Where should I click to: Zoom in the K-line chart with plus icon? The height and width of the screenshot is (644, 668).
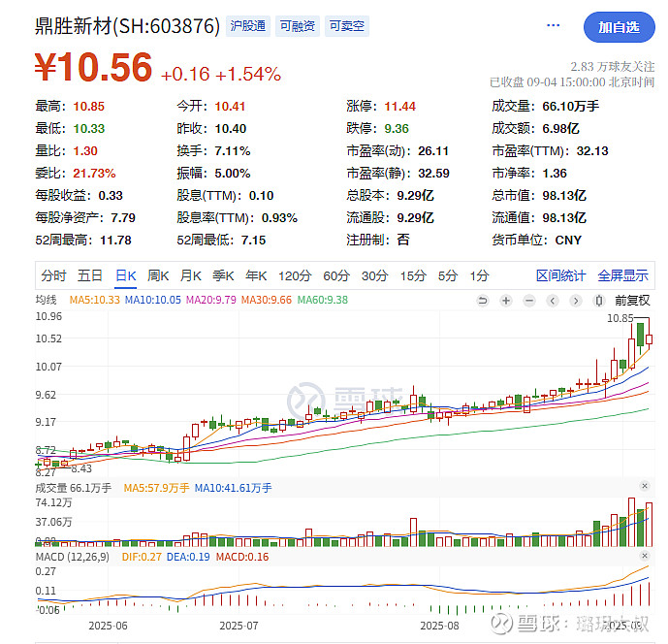pos(506,301)
